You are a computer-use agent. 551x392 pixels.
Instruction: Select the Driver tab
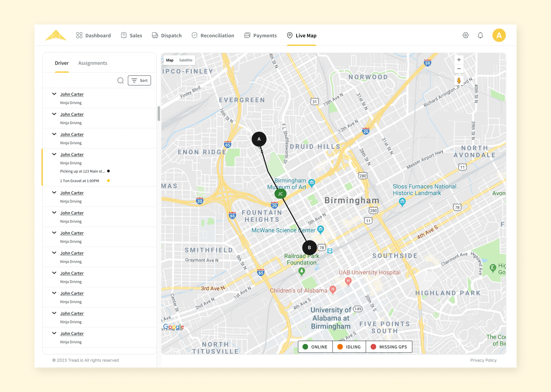(x=62, y=63)
